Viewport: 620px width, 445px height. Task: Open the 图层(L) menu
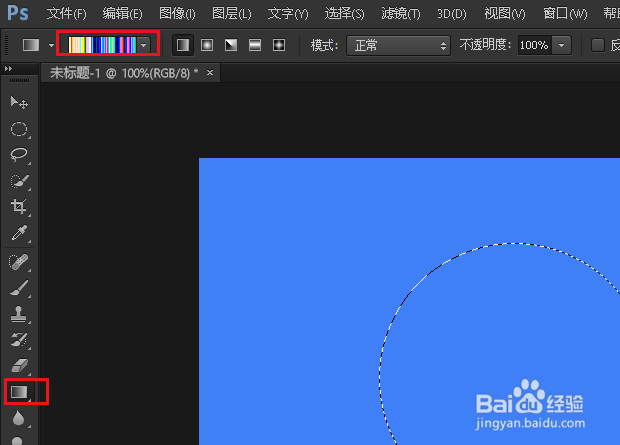[231, 14]
